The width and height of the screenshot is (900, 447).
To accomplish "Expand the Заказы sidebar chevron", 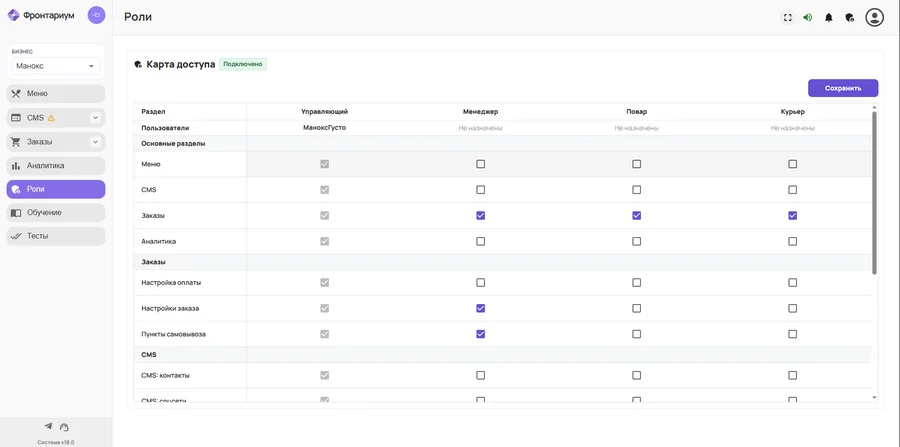I will point(96,142).
